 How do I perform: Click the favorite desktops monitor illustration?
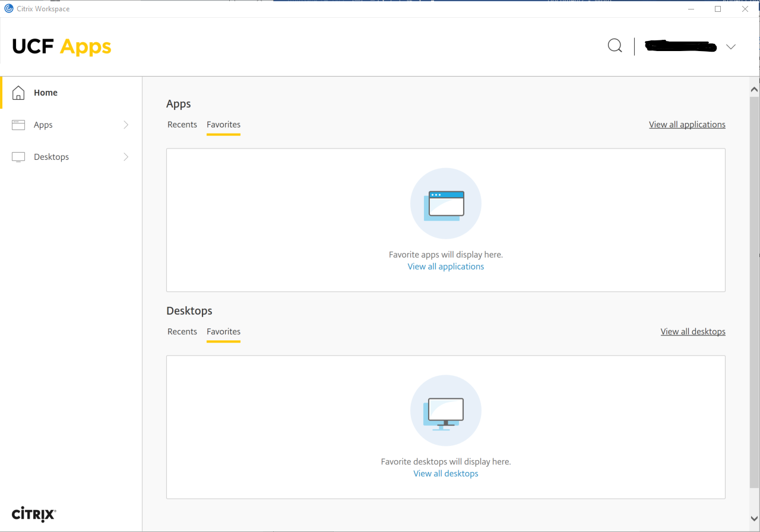(446, 411)
